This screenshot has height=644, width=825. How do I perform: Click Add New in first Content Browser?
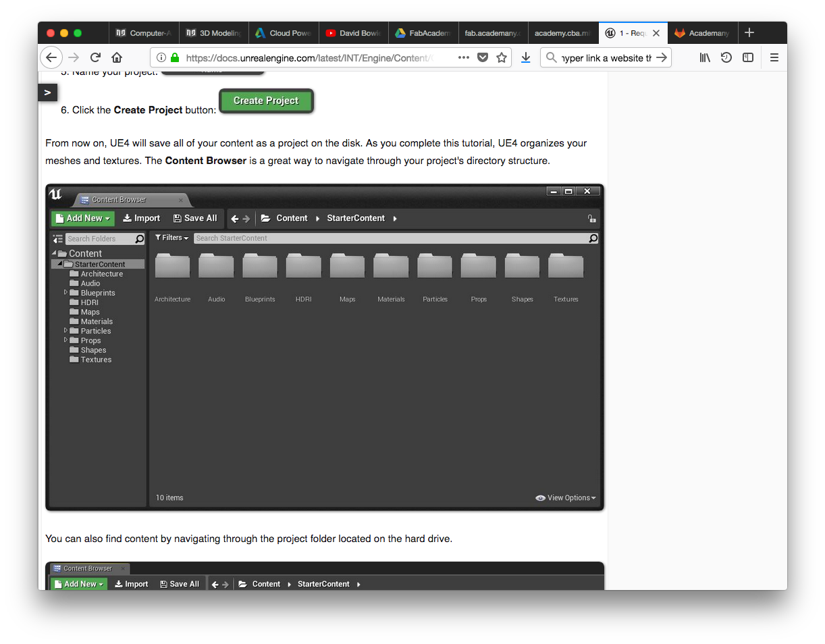tap(83, 218)
